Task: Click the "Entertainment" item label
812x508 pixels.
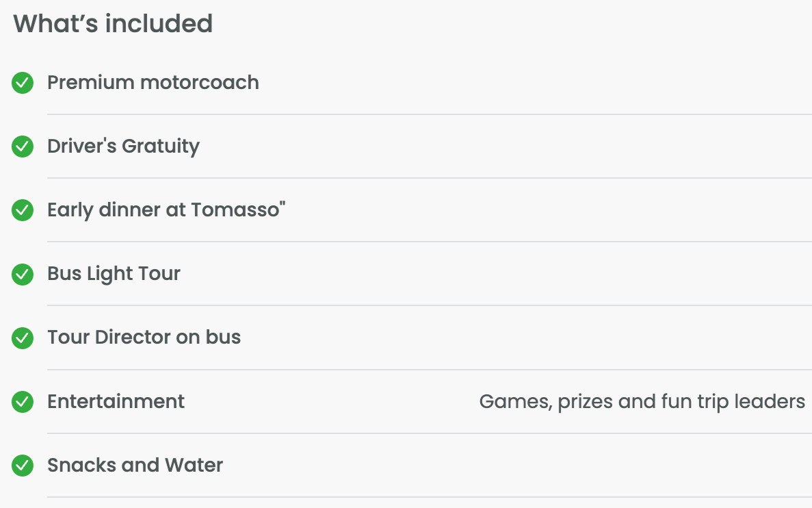Action: [116, 401]
